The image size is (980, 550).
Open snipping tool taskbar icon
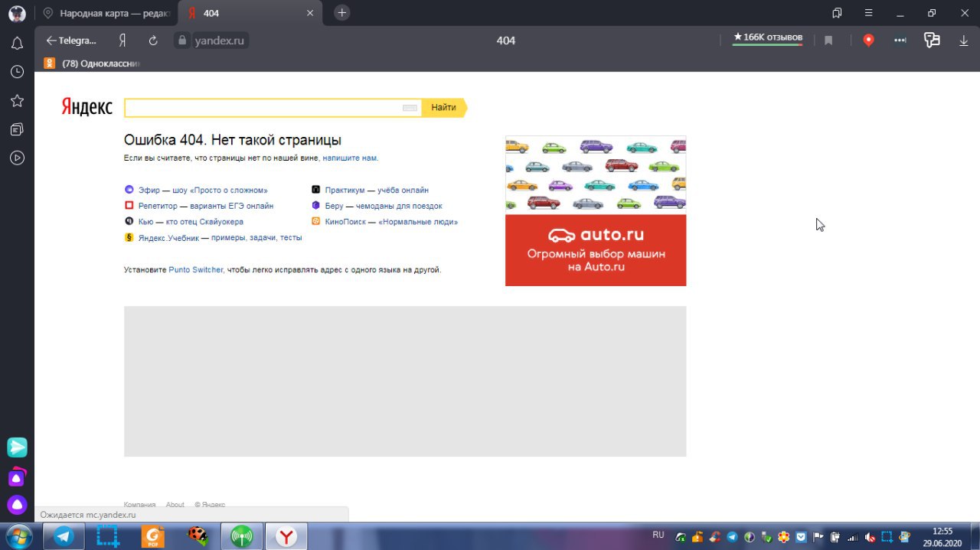click(x=108, y=536)
